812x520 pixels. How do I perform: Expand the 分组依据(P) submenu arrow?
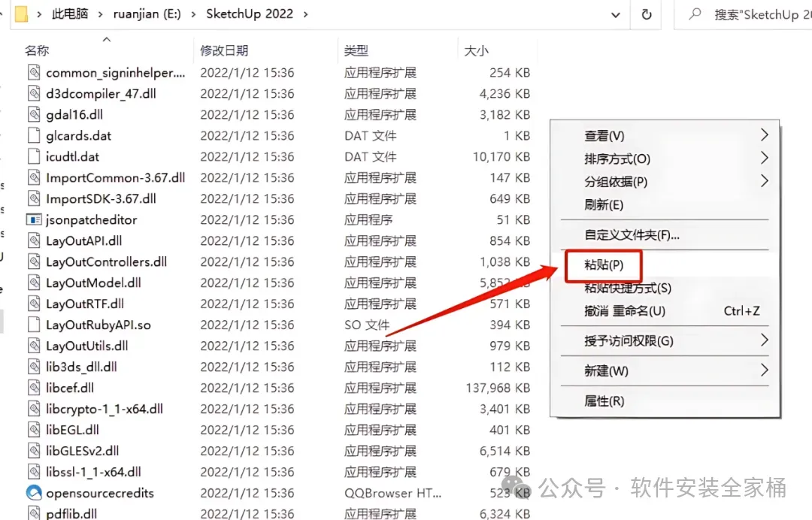(x=765, y=180)
